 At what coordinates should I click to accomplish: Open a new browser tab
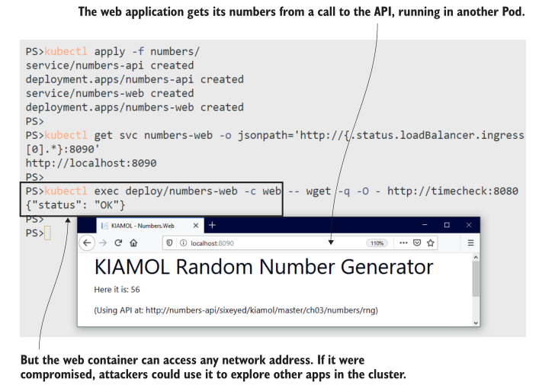pyautogui.click(x=213, y=225)
